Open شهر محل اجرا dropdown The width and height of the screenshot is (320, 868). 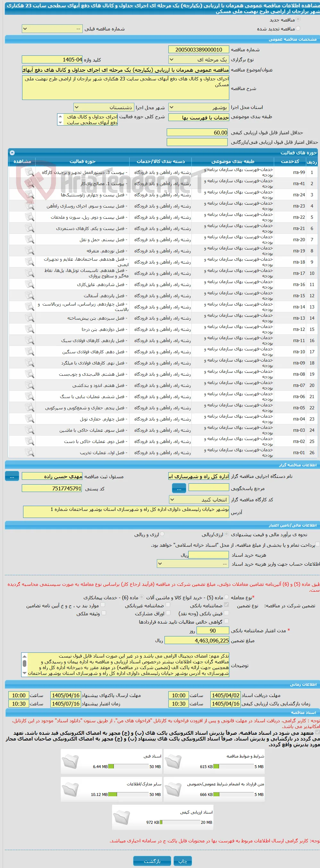coord(104,108)
